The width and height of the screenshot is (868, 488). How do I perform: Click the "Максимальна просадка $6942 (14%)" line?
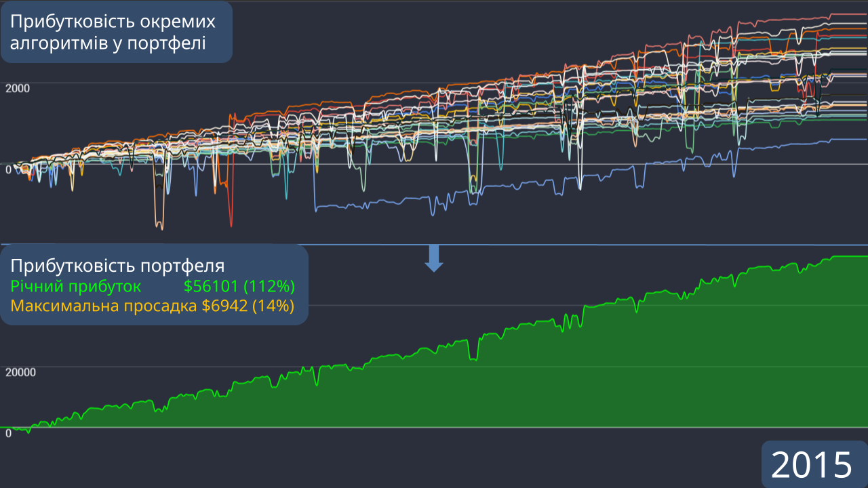point(153,306)
